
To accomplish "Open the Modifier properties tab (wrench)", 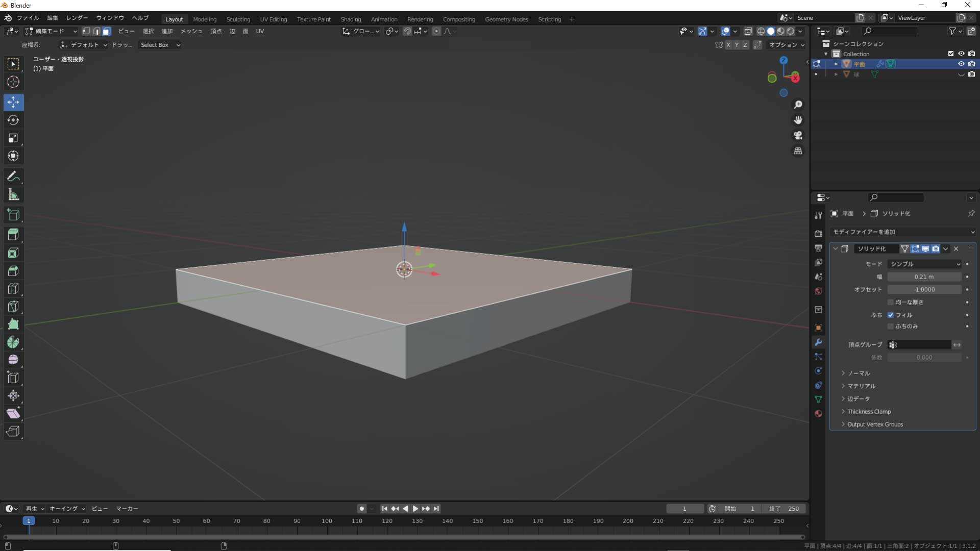I will [x=819, y=342].
